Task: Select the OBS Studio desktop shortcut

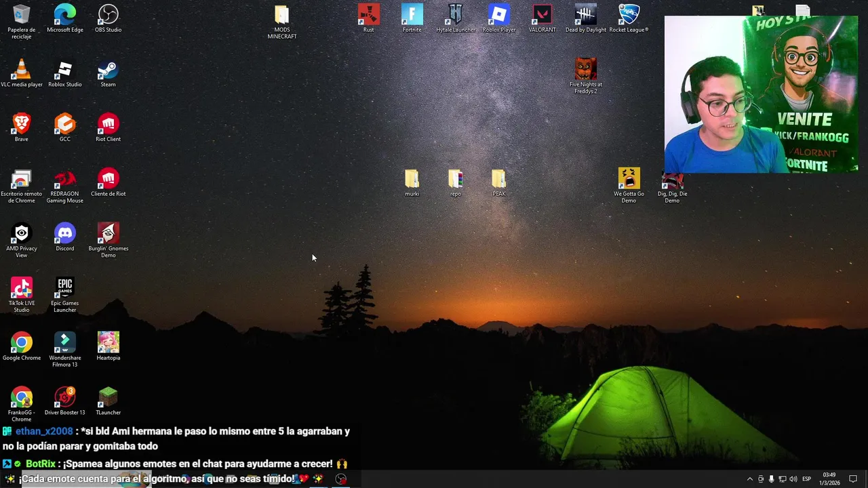Action: 108,18
